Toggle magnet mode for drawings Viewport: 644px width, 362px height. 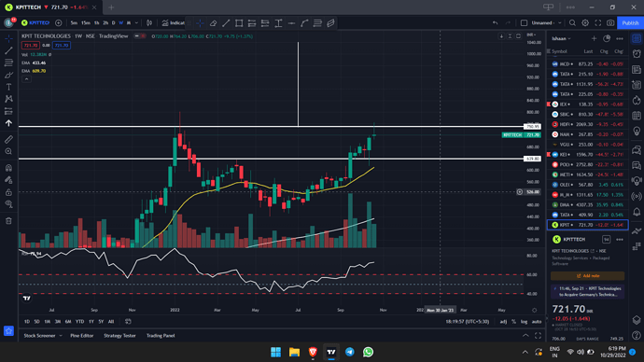coord(8,168)
